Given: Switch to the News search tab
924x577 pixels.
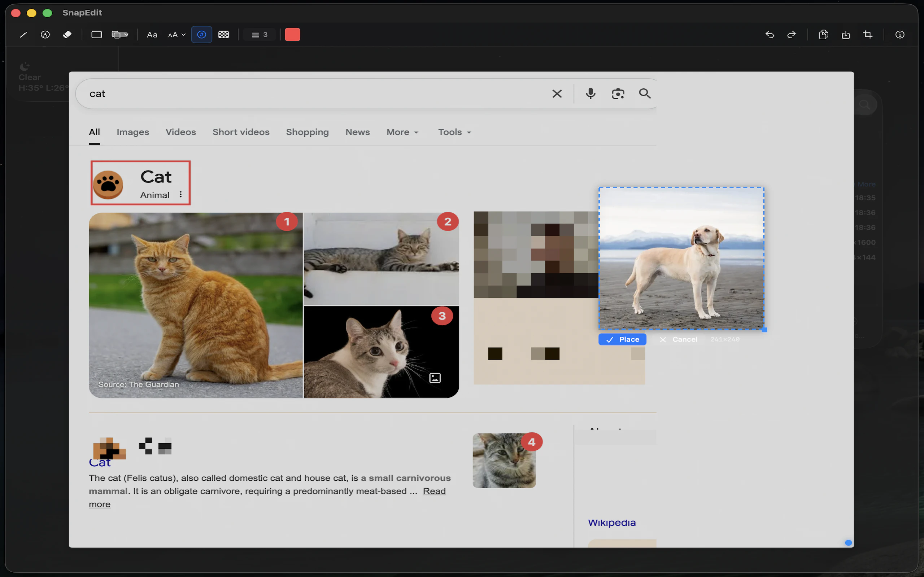Looking at the screenshot, I should tap(357, 132).
